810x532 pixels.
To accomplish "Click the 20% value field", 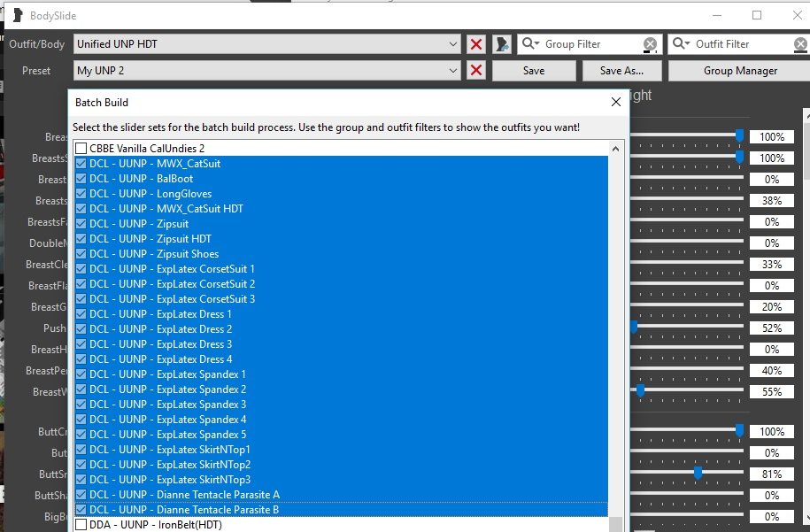I will [x=772, y=307].
